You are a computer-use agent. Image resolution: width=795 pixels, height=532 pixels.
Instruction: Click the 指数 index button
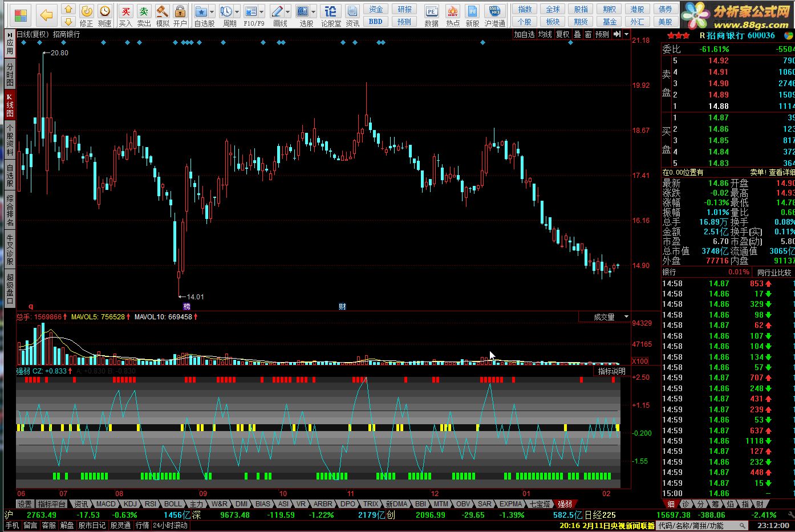point(525,9)
